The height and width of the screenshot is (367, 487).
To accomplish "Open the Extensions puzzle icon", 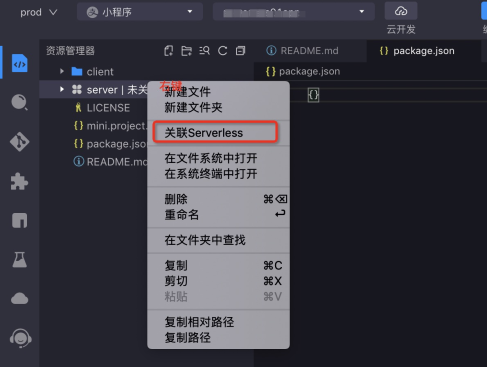I will tap(20, 182).
